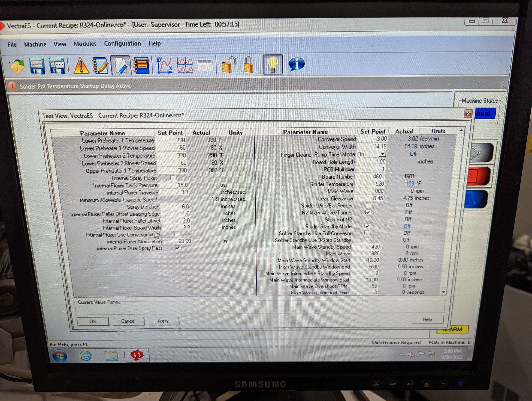Viewport: 532px width, 401px height.
Task: Click the Cancel button
Action: 128,321
